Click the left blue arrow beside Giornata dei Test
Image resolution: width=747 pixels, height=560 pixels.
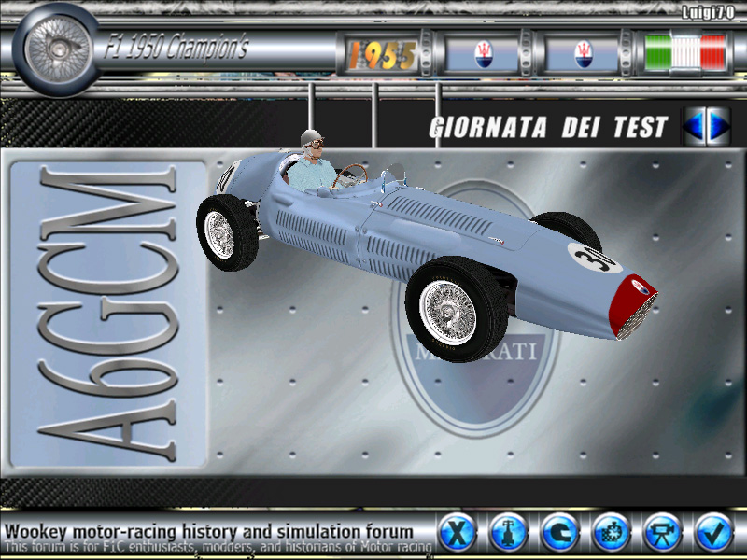pos(694,126)
